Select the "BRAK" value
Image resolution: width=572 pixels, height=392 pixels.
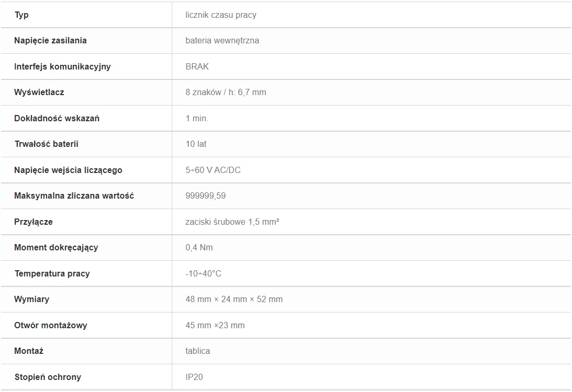click(x=197, y=67)
